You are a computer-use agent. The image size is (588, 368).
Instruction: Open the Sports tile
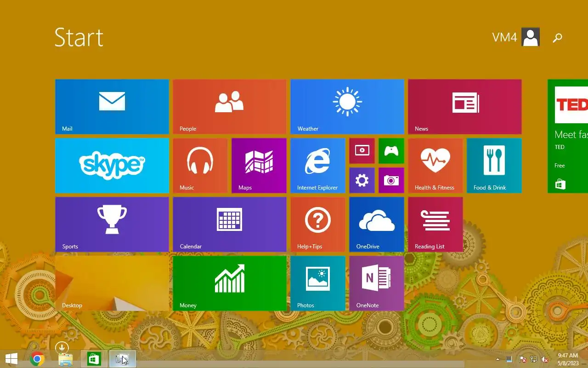112,224
